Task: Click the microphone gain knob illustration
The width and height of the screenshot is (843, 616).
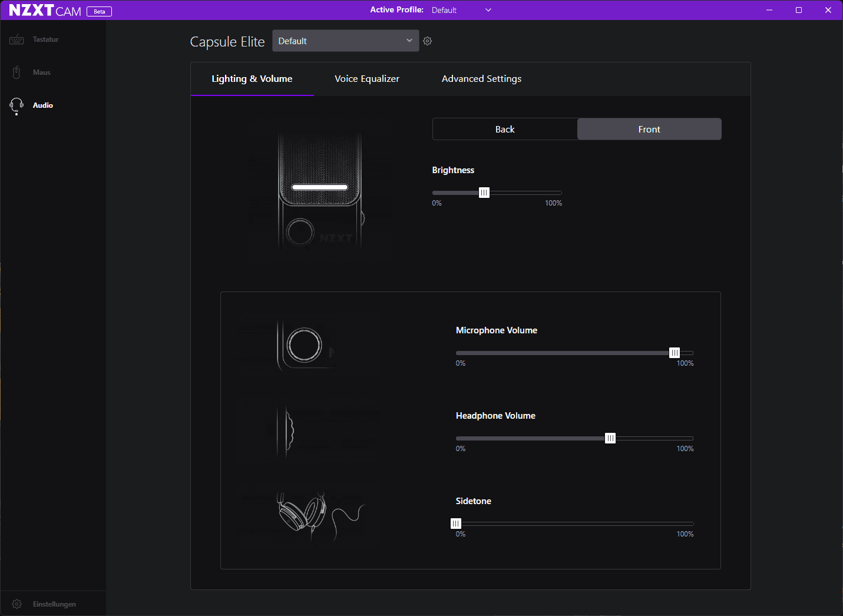Action: [306, 346]
